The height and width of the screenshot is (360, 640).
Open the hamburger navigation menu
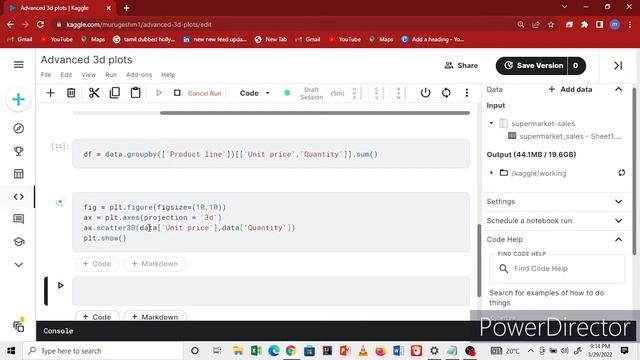pyautogui.click(x=18, y=65)
